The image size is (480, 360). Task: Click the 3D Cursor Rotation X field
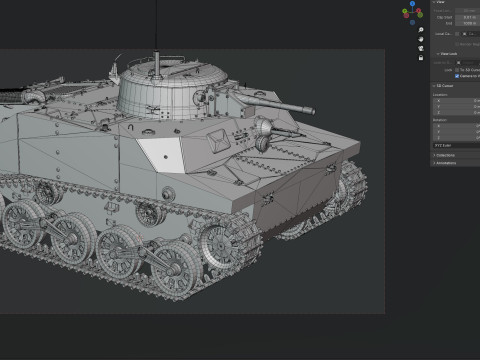tap(456, 126)
